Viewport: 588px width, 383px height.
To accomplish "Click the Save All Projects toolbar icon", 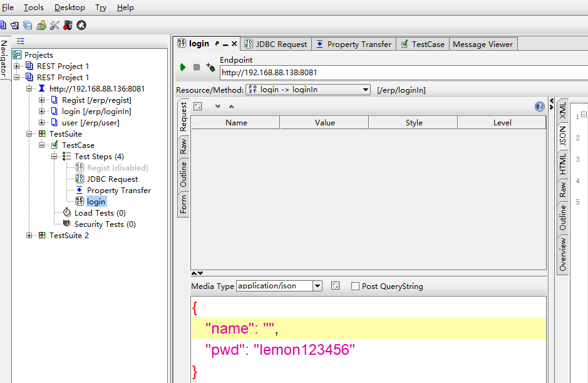I will coord(28,25).
